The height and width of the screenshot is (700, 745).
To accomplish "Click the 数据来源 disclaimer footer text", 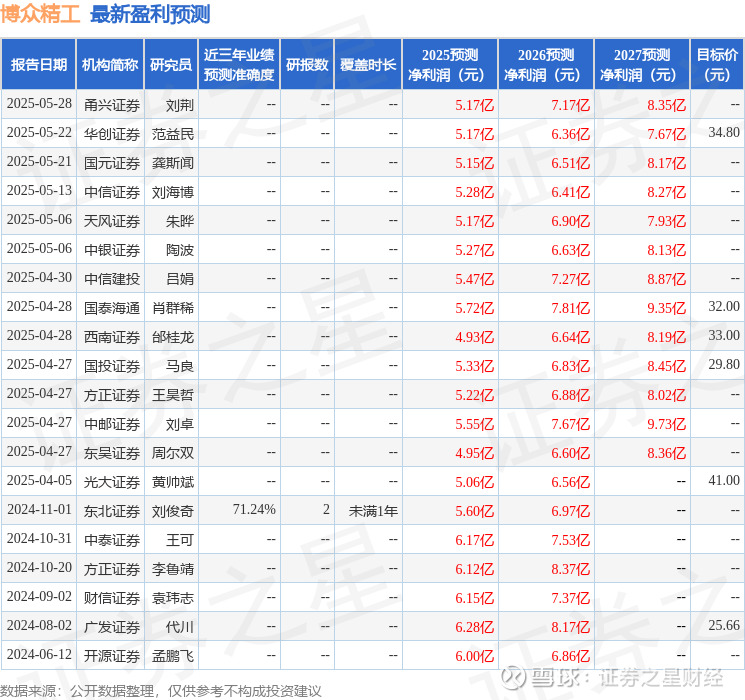I will [161, 691].
